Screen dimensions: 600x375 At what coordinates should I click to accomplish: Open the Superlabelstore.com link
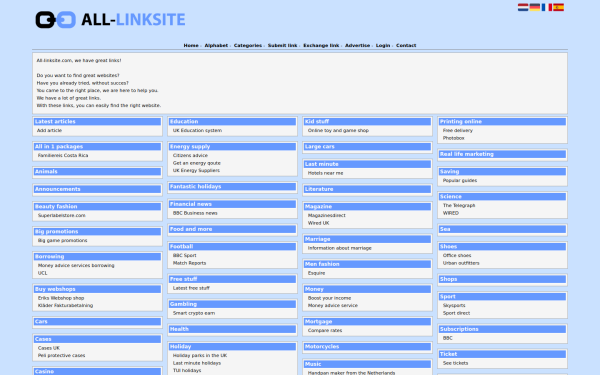[62, 215]
